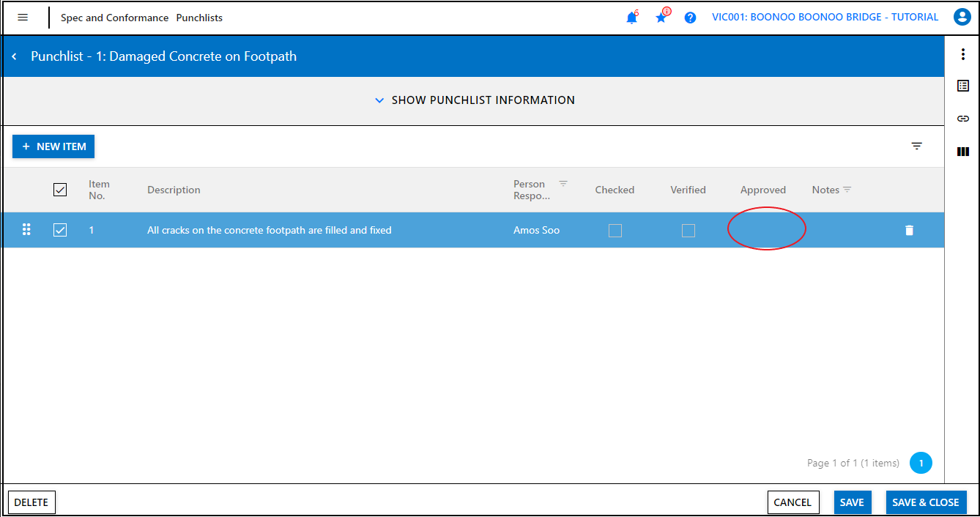The width and height of the screenshot is (980, 517).
Task: Open the list details panel icon in sidebar
Action: pyautogui.click(x=963, y=86)
